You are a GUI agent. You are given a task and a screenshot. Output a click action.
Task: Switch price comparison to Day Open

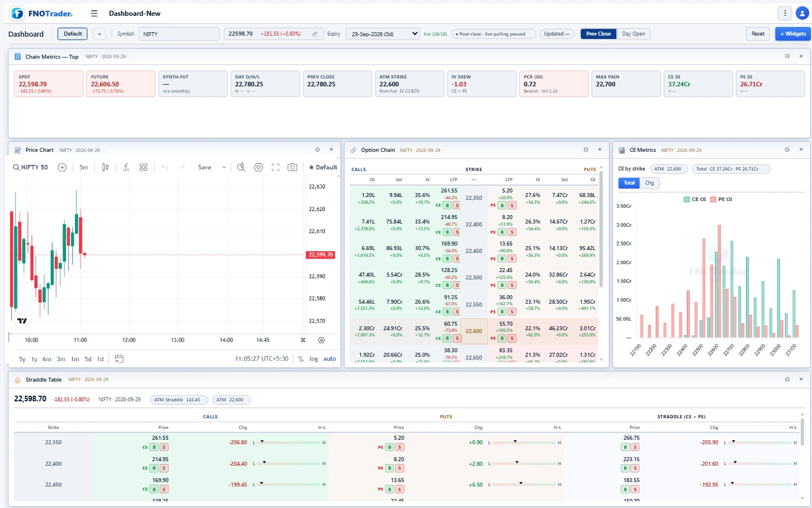633,34
